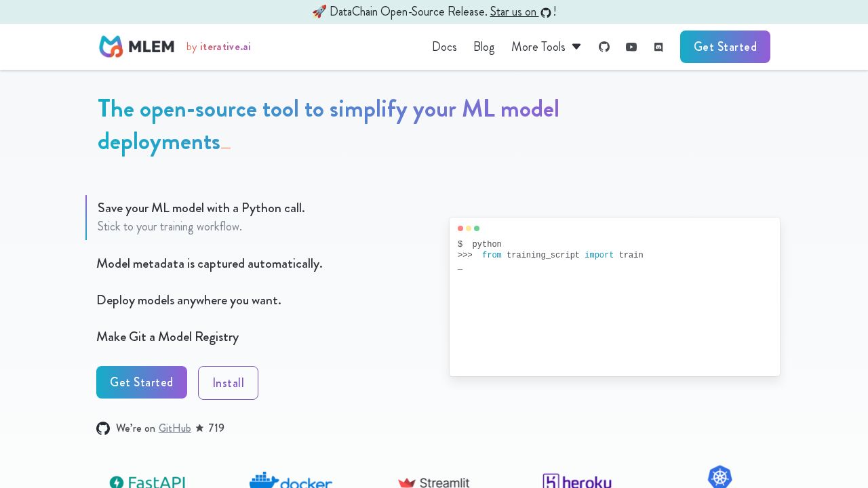Click the Get Started button below the feature list

(x=142, y=382)
